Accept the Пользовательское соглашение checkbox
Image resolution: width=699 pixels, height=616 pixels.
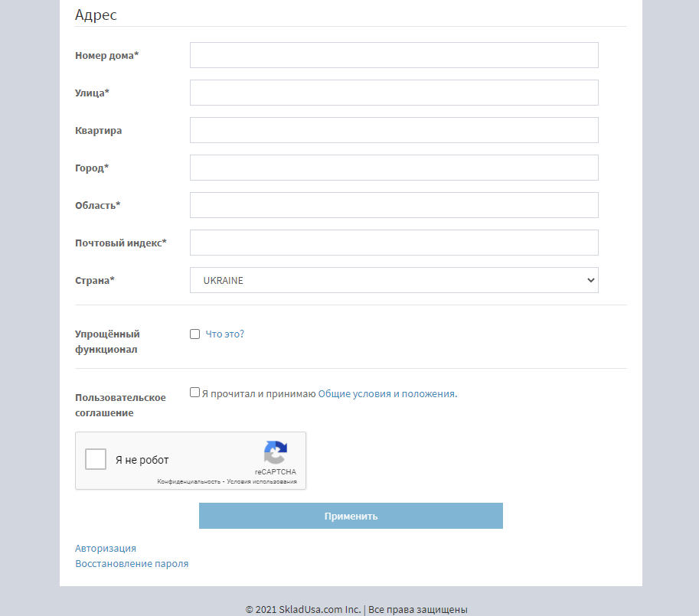point(194,393)
